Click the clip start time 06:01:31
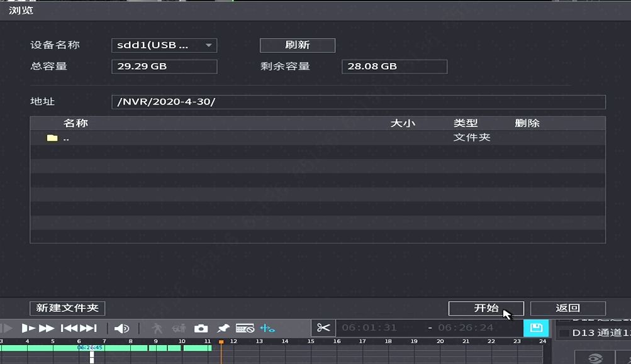This screenshot has height=364, width=631. [369, 328]
